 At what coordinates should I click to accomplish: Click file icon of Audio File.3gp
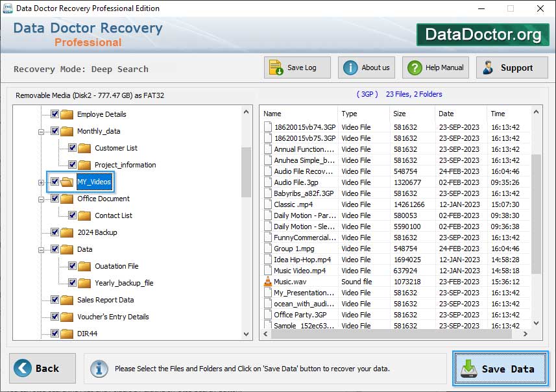(x=268, y=182)
